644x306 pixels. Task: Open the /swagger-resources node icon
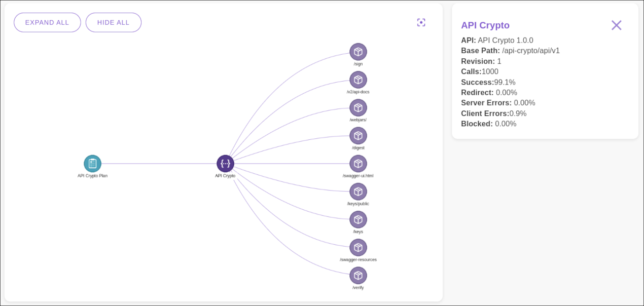coord(359,247)
